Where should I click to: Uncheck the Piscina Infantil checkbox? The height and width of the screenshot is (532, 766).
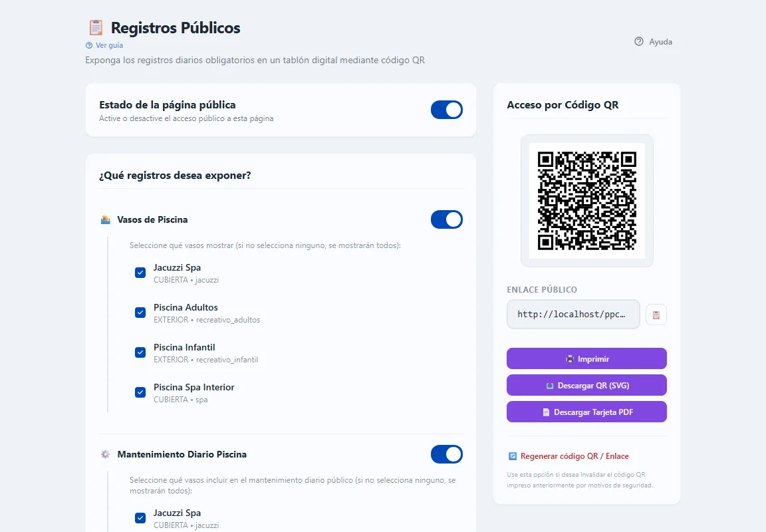(x=140, y=352)
